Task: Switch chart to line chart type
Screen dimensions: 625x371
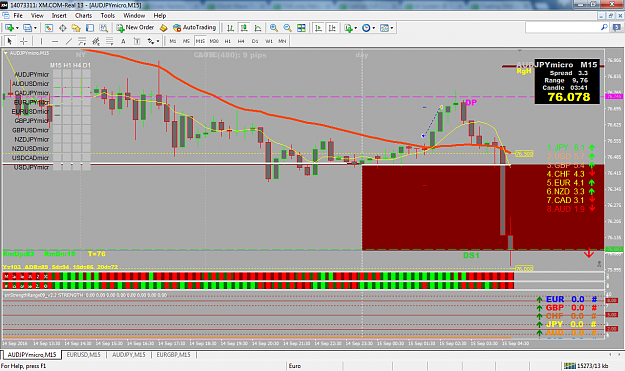Action: [258, 28]
